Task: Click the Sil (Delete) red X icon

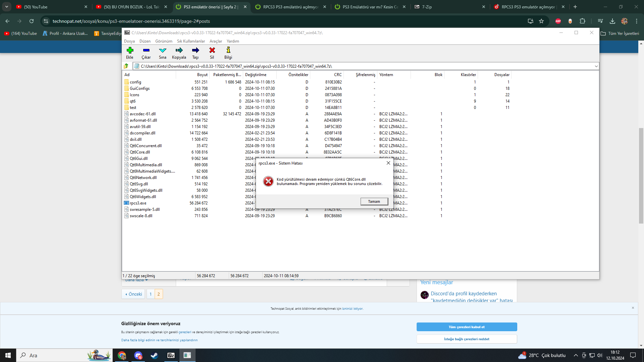Action: (x=212, y=50)
